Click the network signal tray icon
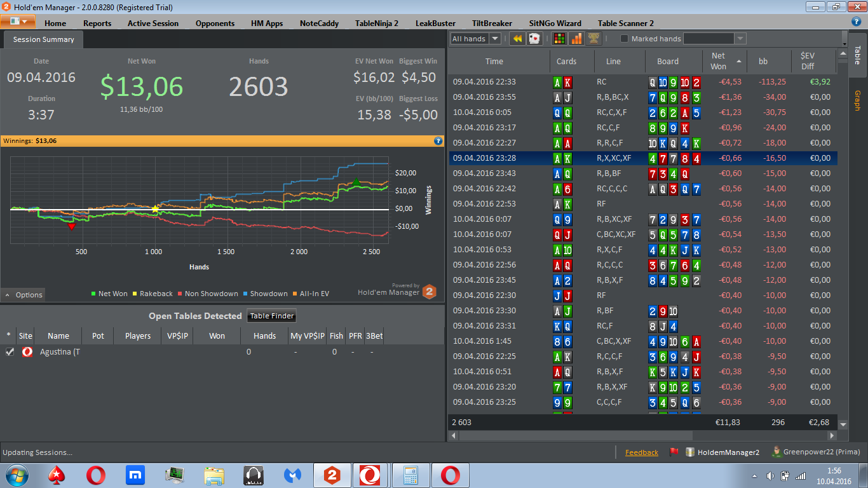This screenshot has height=488, width=868. coord(801,475)
